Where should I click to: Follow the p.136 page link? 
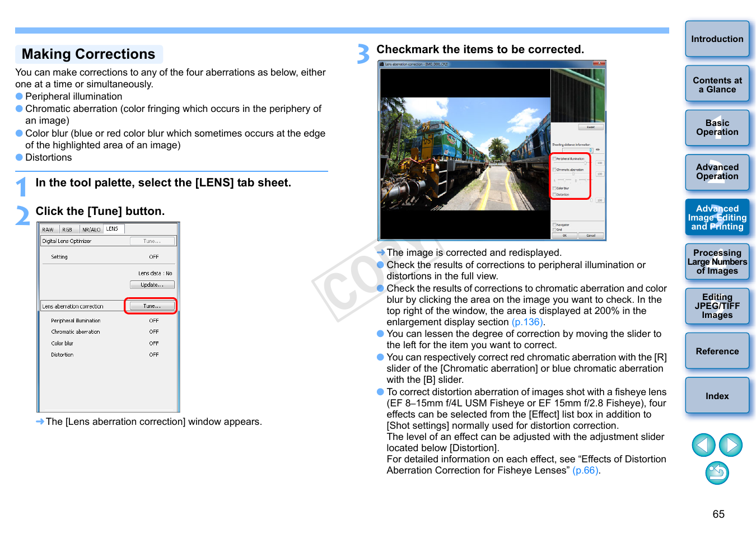coord(527,322)
